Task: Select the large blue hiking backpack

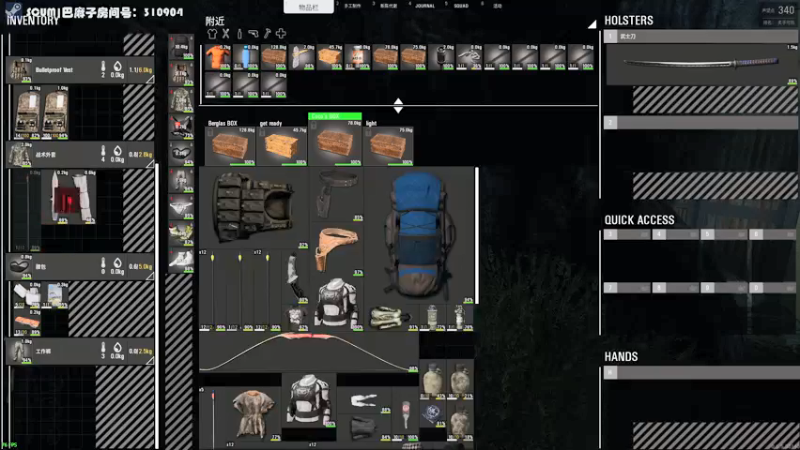Action: click(418, 235)
